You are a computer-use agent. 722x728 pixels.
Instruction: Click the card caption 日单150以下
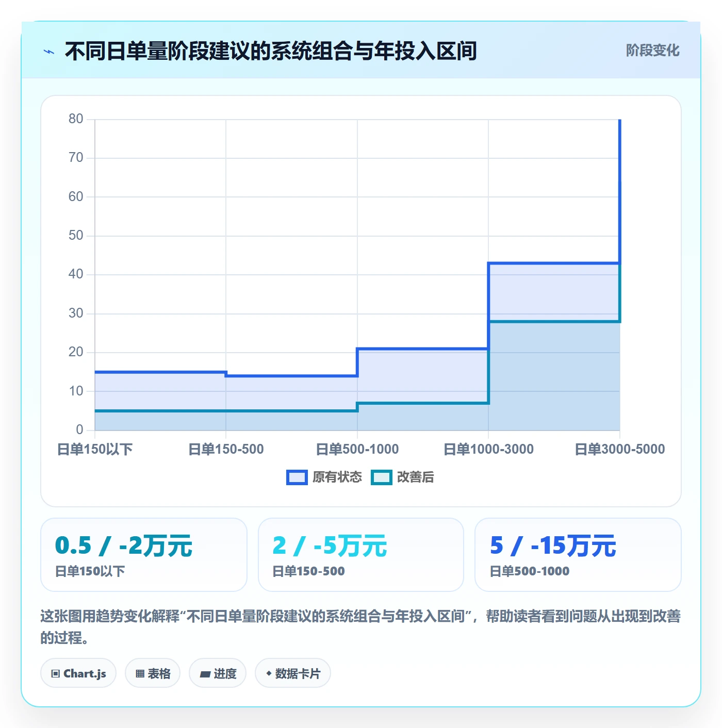coord(90,571)
